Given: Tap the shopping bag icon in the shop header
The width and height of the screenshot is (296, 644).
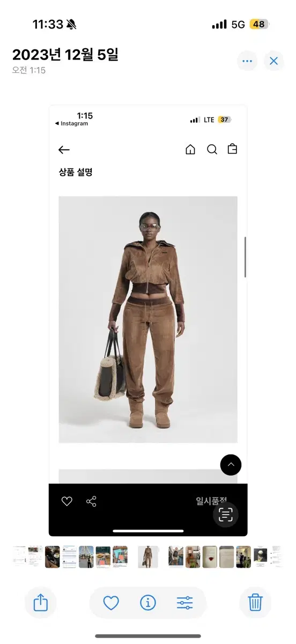Looking at the screenshot, I should pyautogui.click(x=232, y=149).
